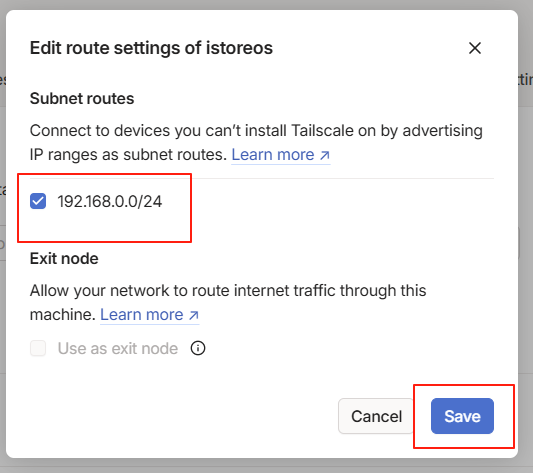The height and width of the screenshot is (473, 533).
Task: Click external arrow icon beside subnet Learn more
Action: [325, 155]
